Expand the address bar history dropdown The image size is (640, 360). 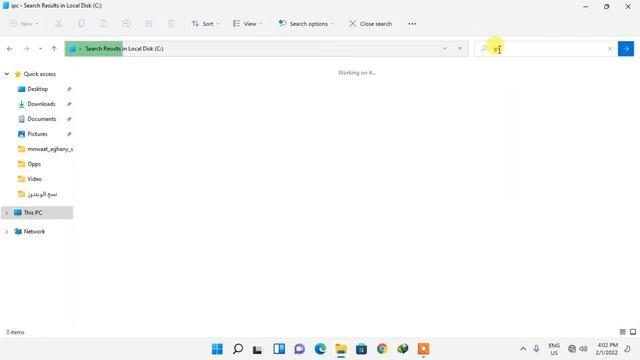point(444,49)
